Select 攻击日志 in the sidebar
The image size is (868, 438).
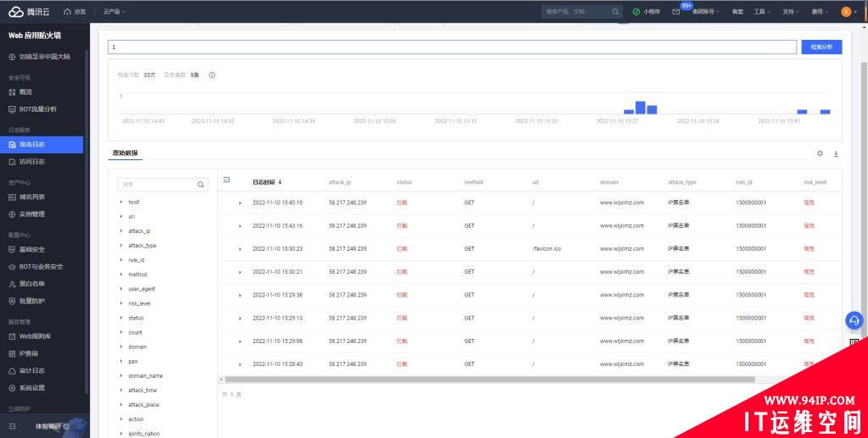(42, 144)
